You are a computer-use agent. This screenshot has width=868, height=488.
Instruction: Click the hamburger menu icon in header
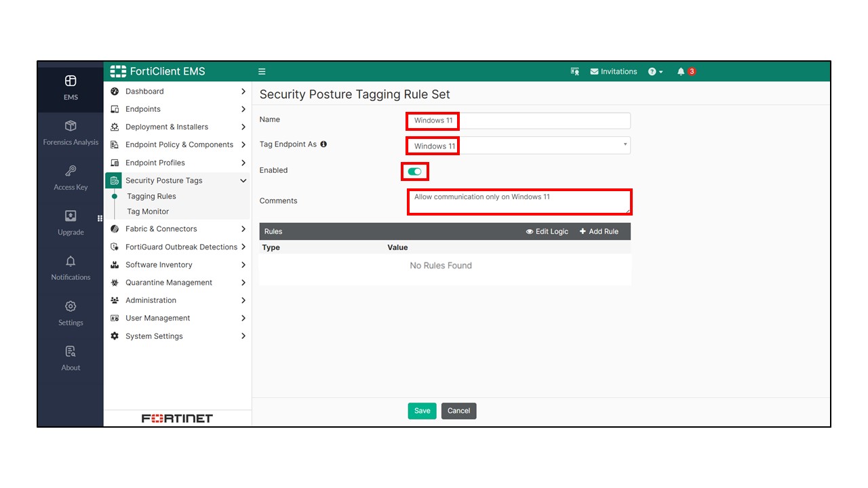click(262, 71)
